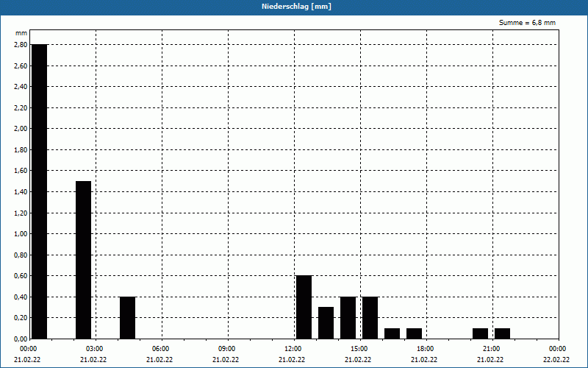Select the "03:00" time label

(96, 349)
